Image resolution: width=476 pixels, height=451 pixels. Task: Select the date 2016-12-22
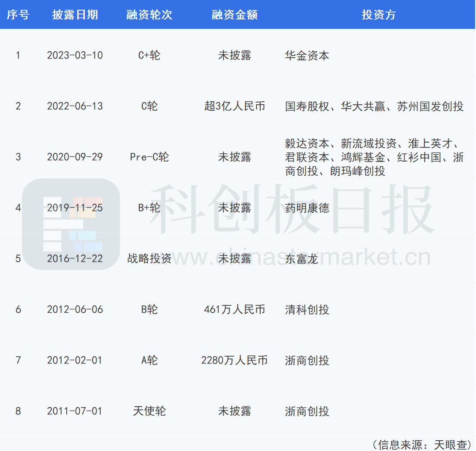(75, 258)
